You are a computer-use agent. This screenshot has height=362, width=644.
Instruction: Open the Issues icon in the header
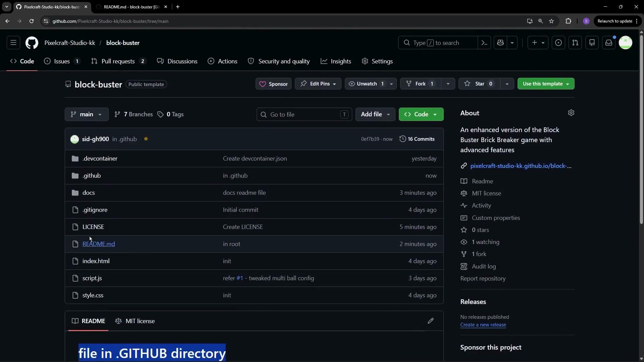[558, 43]
